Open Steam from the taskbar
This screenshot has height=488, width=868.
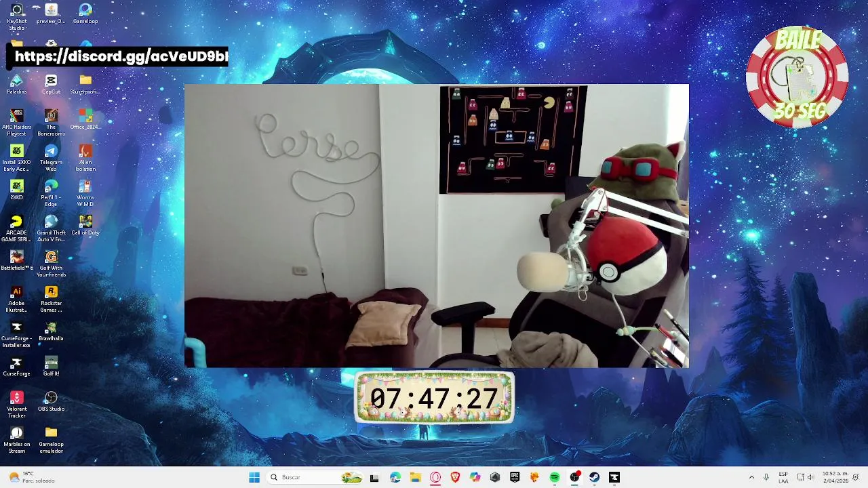coord(595,477)
